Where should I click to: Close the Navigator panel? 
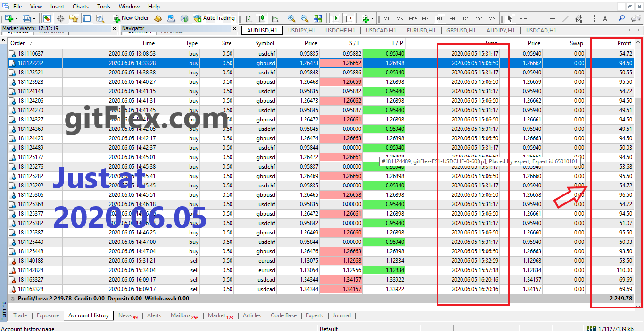pyautogui.click(x=233, y=29)
